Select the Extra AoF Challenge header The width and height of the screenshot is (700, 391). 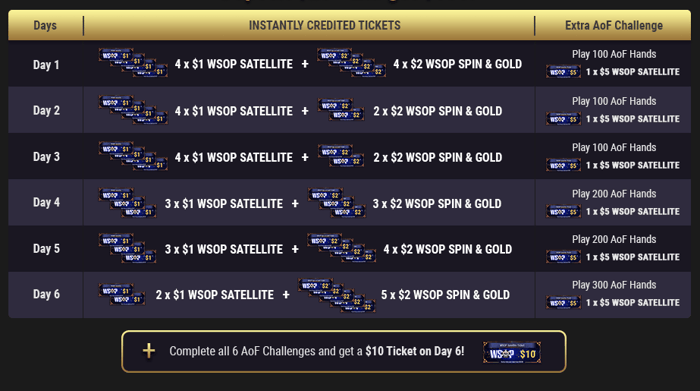(x=614, y=25)
